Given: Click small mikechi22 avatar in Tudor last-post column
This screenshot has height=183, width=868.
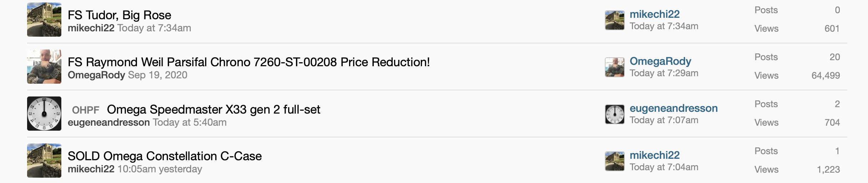Looking at the screenshot, I should (614, 20).
